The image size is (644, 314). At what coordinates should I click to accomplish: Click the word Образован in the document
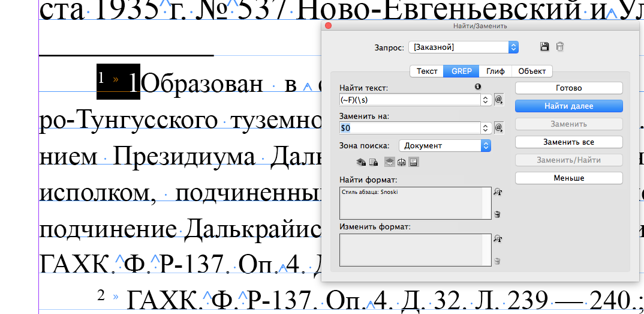[x=201, y=84]
